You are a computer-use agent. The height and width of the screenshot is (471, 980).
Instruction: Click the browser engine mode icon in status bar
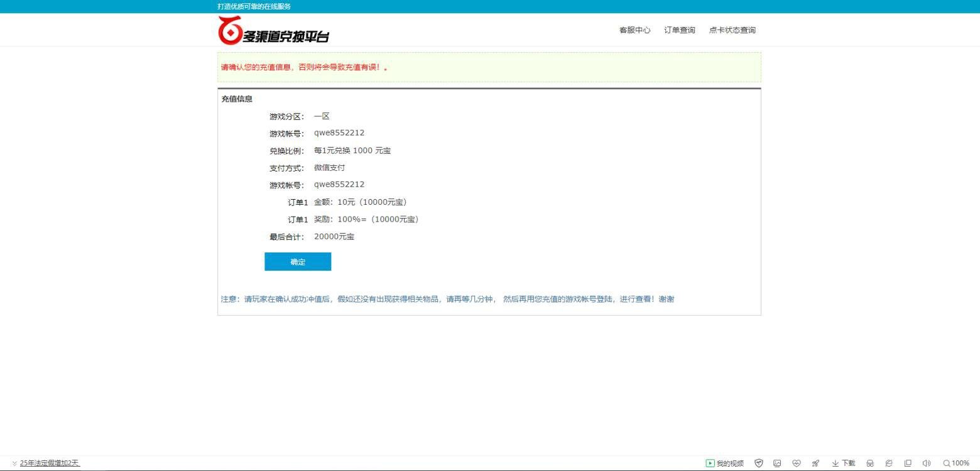[889, 463]
